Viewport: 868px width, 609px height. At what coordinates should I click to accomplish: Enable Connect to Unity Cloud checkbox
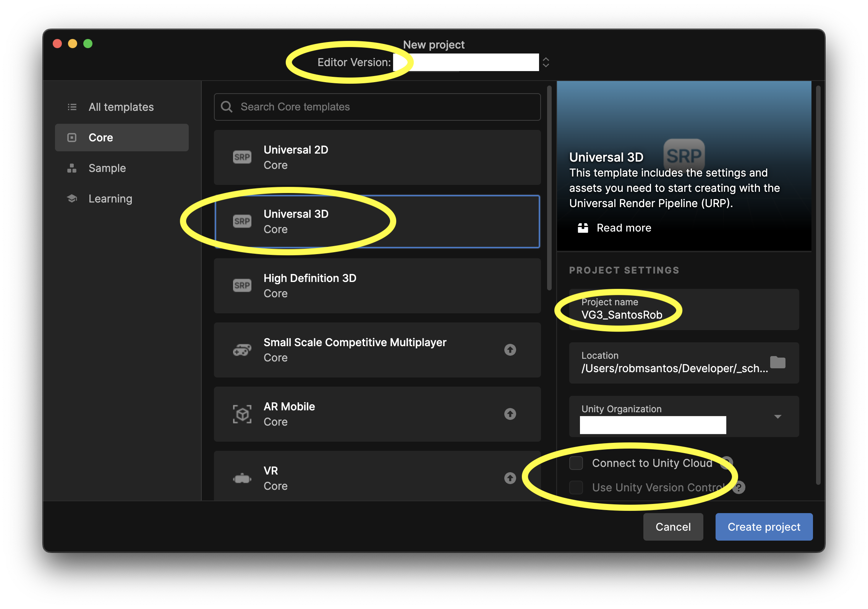pyautogui.click(x=576, y=463)
